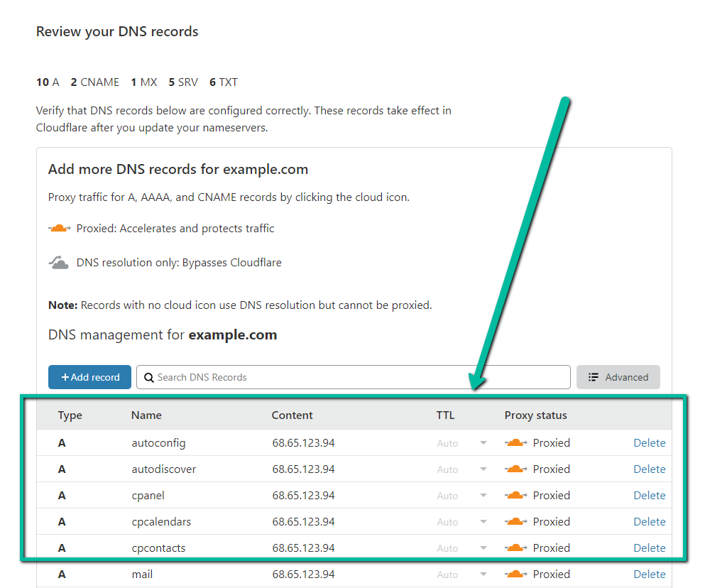Toggle proxy cloud icon for cpcontacts record

515,548
